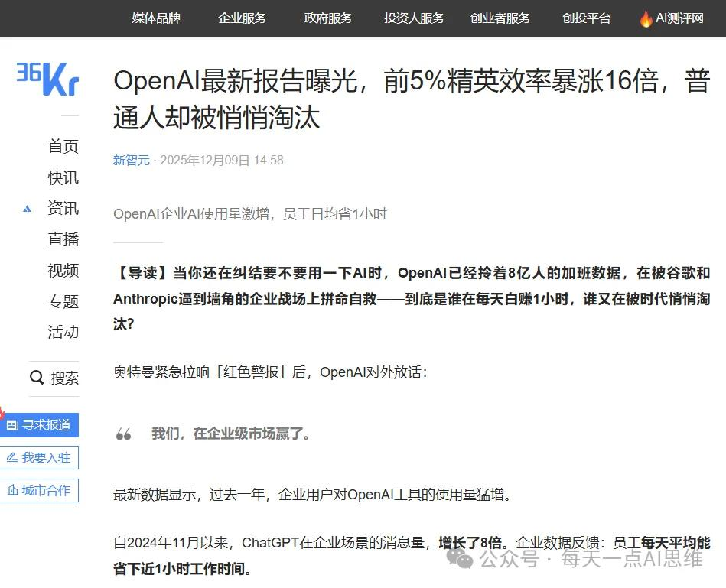Click the 36Kr logo
The image size is (726, 588).
point(47,79)
